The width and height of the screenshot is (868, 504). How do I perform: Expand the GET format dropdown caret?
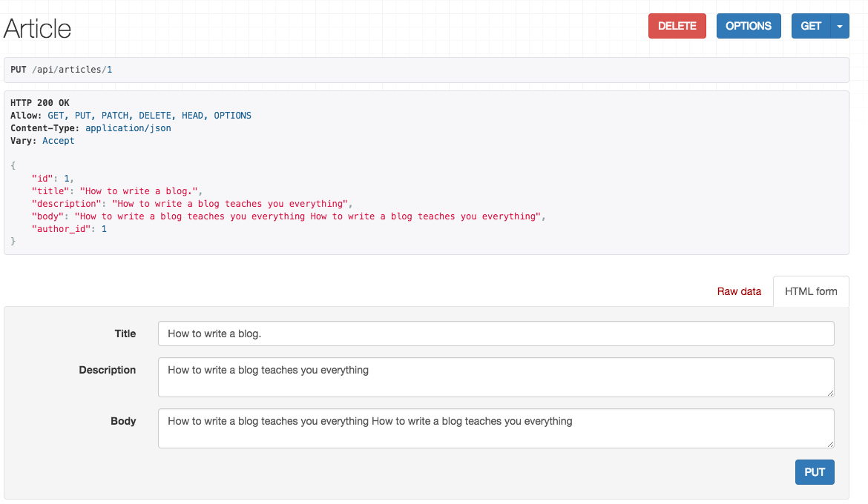(839, 26)
